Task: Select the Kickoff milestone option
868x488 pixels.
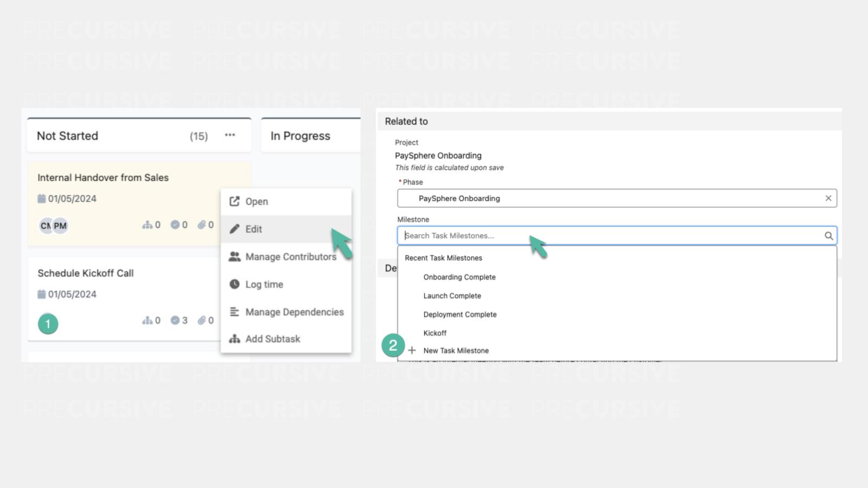Action: tap(435, 333)
